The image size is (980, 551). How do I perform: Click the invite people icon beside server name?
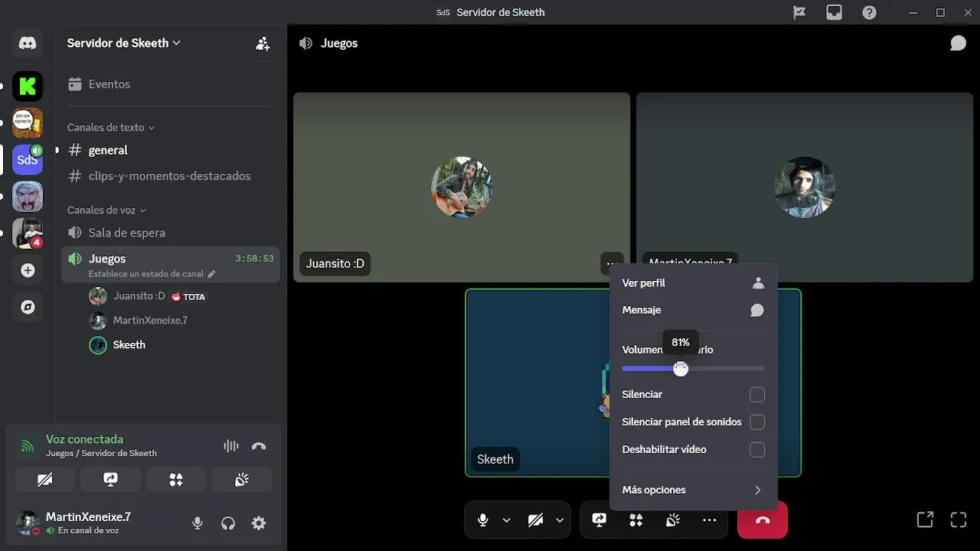[x=263, y=44]
